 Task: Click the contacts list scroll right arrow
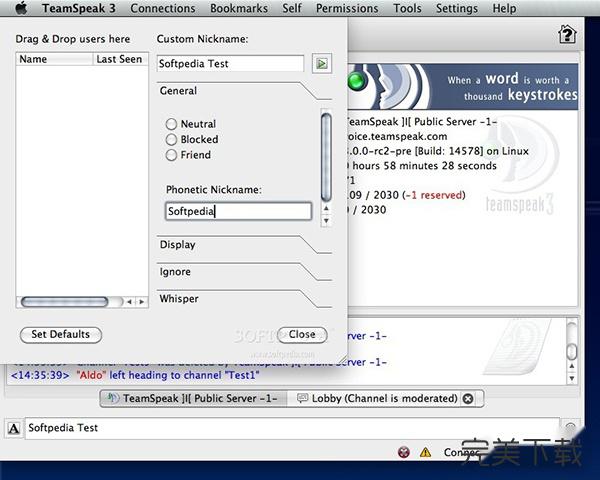[x=142, y=302]
